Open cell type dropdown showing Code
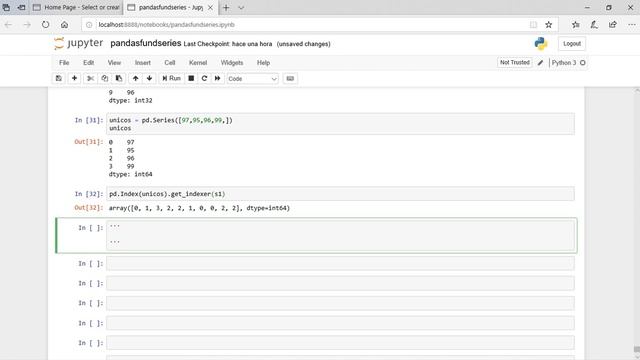The image size is (640, 360). coord(252,79)
